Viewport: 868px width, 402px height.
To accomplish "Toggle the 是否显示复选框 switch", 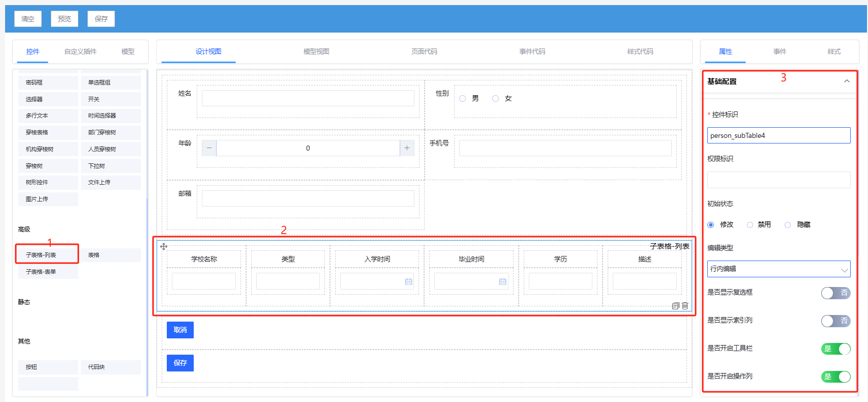I will [835, 293].
